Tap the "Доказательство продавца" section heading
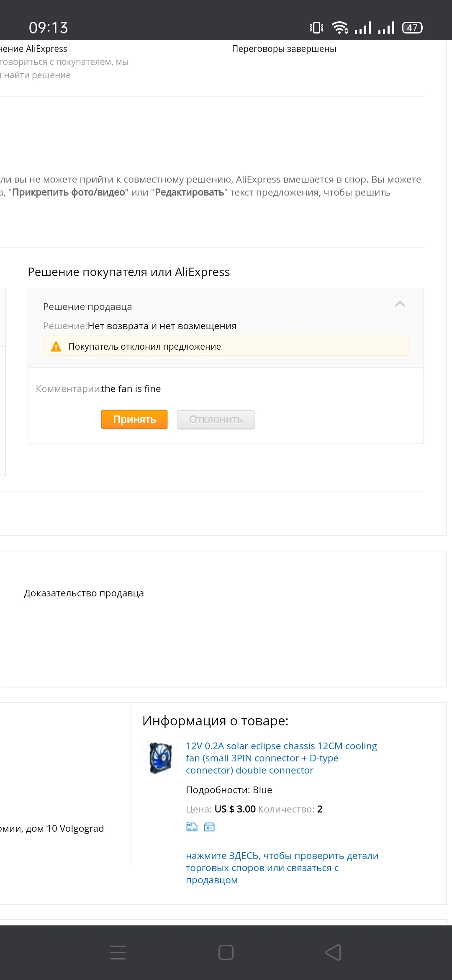The image size is (452, 980). [84, 593]
